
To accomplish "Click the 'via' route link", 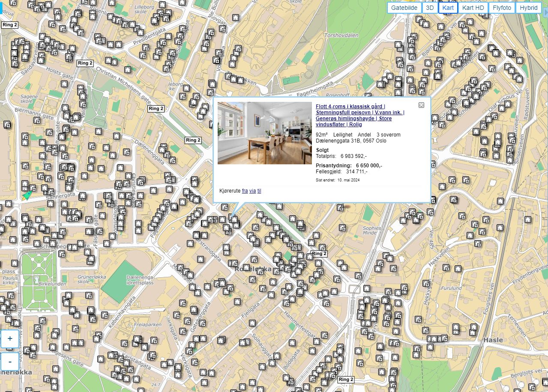I will (252, 191).
